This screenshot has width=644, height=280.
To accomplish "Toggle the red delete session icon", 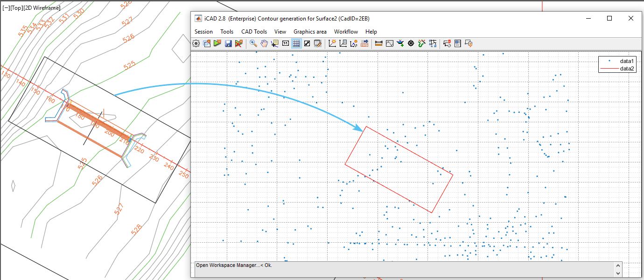I will (x=238, y=43).
